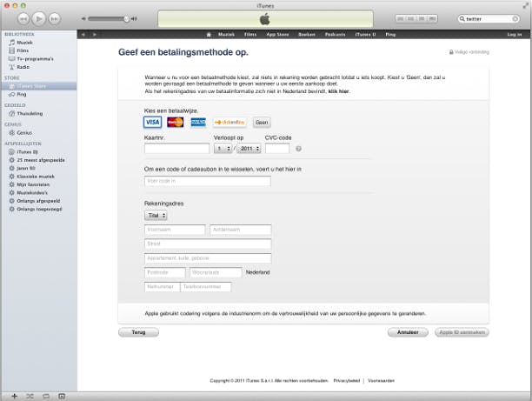
Task: Go forward with the store forward arrow
Action: pyautogui.click(x=95, y=34)
